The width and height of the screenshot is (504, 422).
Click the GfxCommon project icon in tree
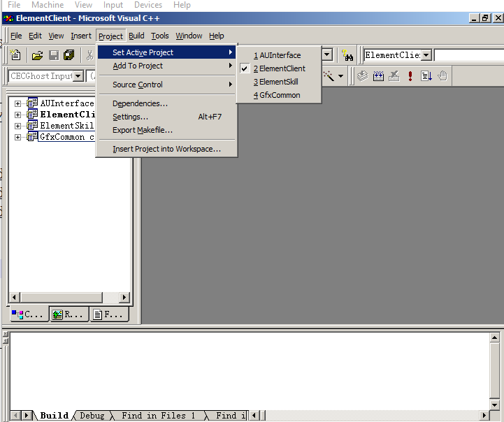pos(32,137)
